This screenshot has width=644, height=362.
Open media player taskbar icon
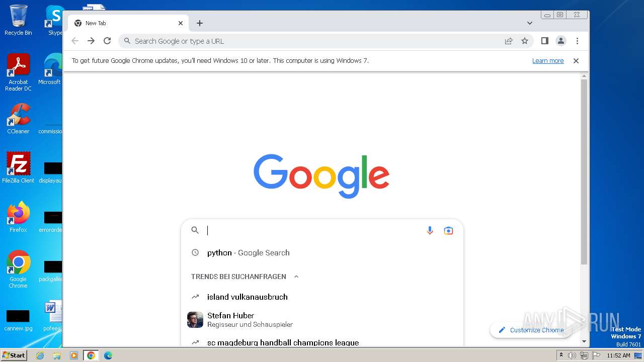click(x=74, y=355)
